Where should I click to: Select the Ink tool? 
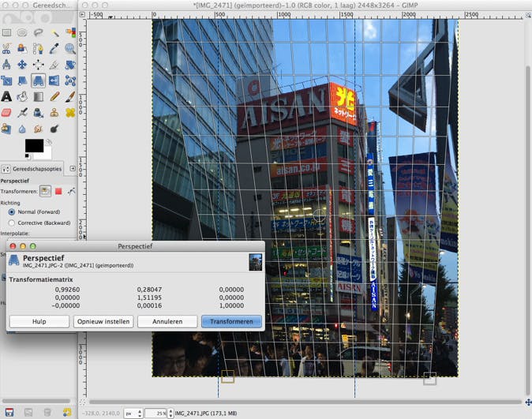(x=39, y=113)
